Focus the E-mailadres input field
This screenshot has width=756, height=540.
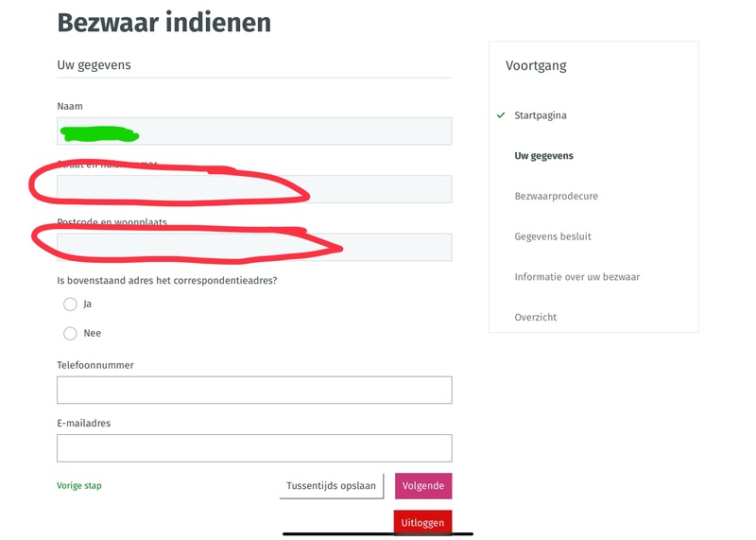pos(254,448)
